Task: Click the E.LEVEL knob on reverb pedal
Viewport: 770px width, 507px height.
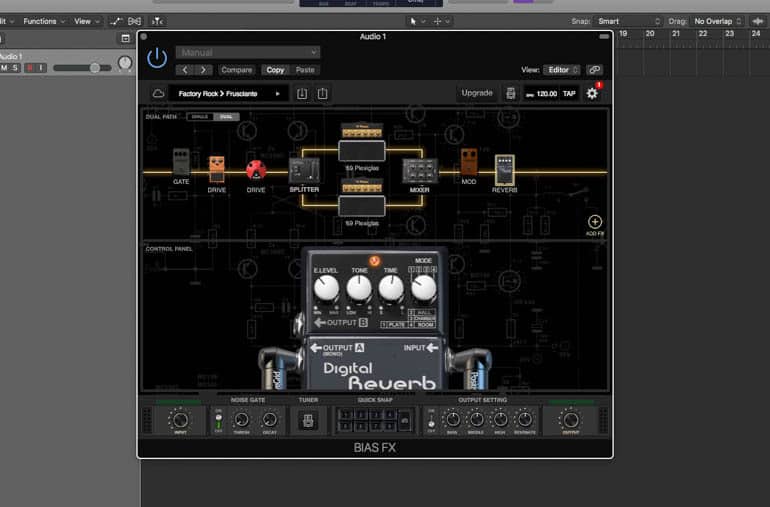Action: point(326,288)
